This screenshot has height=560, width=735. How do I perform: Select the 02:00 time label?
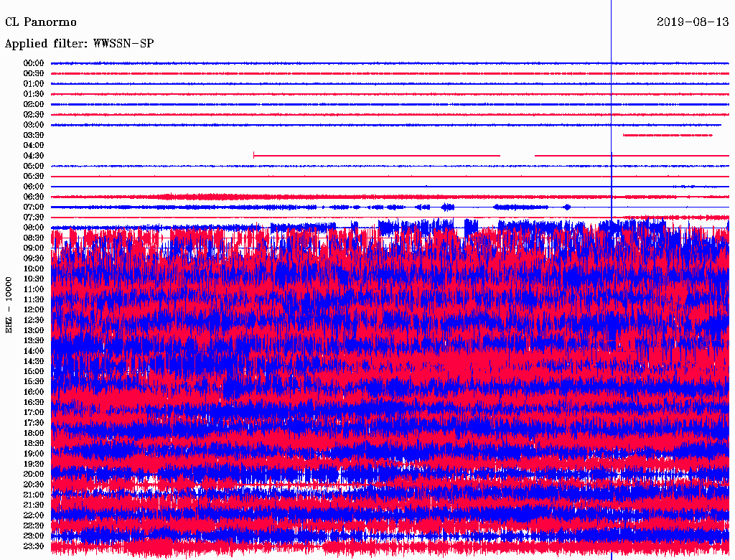click(x=34, y=105)
